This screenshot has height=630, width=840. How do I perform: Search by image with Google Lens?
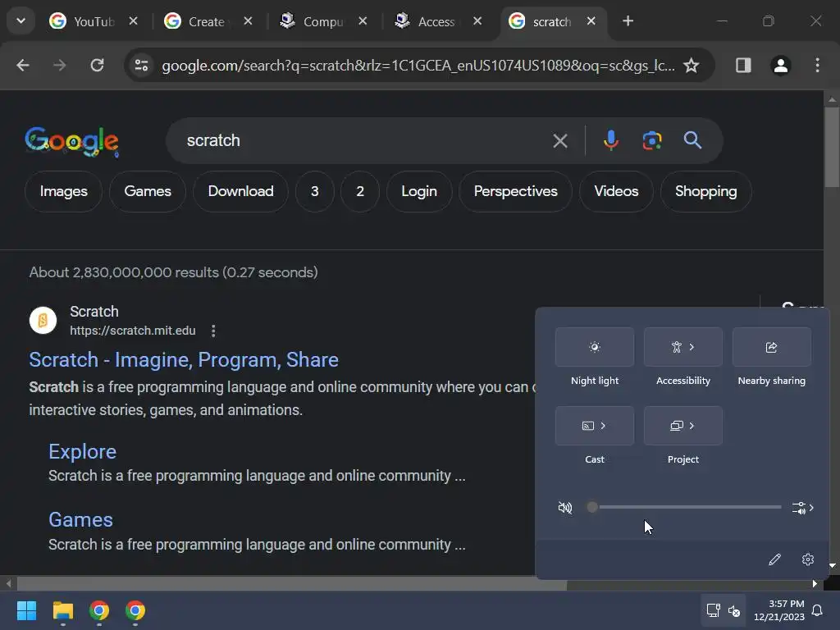(x=652, y=140)
